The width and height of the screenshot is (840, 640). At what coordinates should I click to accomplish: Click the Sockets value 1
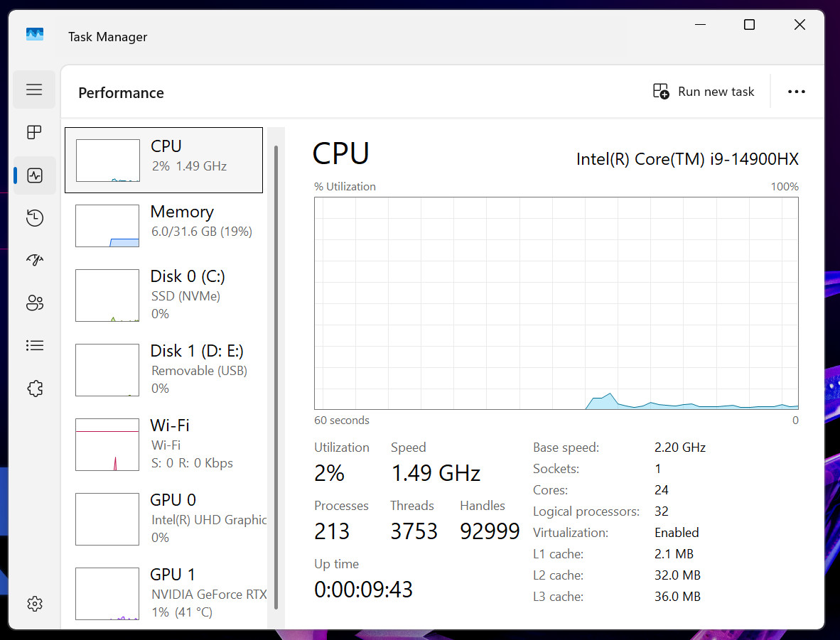(x=658, y=469)
